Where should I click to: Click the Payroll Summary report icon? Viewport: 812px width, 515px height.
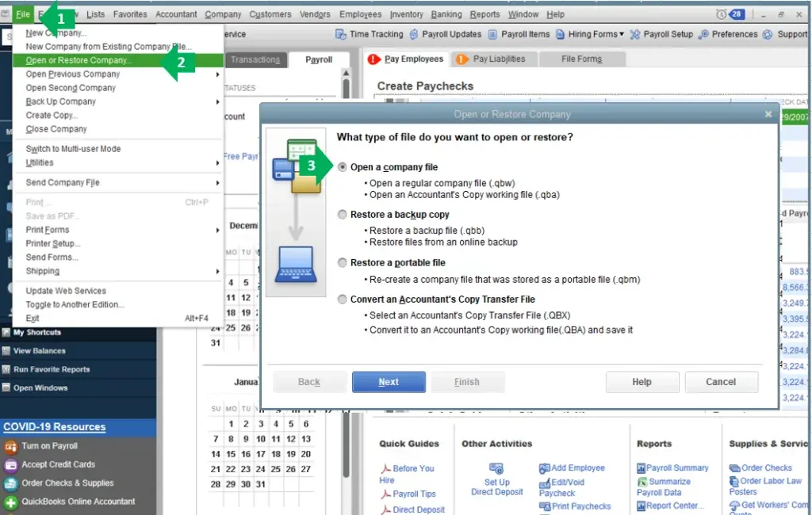coord(641,468)
